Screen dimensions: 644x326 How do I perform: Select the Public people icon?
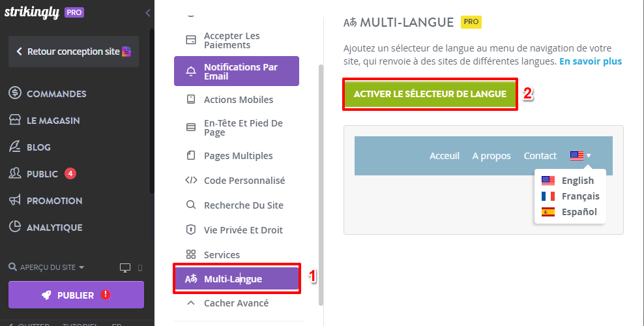(x=15, y=173)
